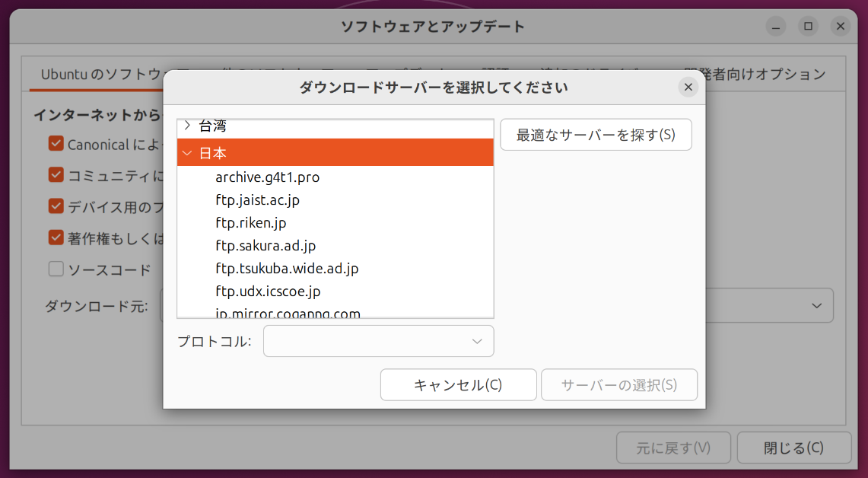This screenshot has height=478, width=868.
Task: Uncheck the Canonical supported software checkbox
Action: coord(56,144)
